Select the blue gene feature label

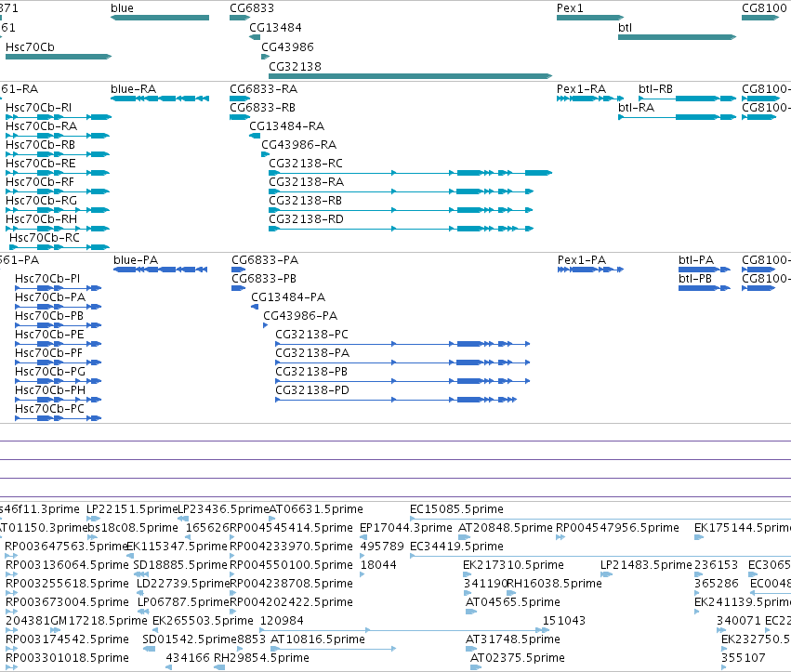pyautogui.click(x=122, y=8)
